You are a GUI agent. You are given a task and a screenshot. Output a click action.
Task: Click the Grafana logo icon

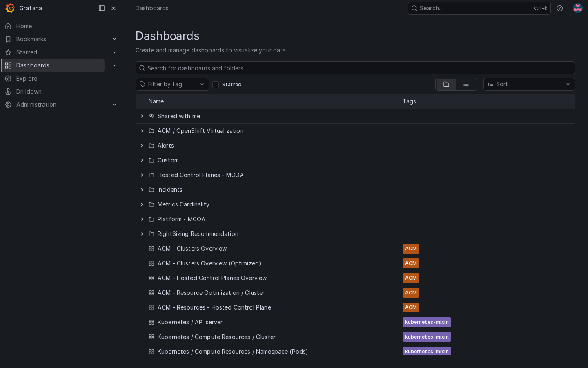[x=10, y=8]
